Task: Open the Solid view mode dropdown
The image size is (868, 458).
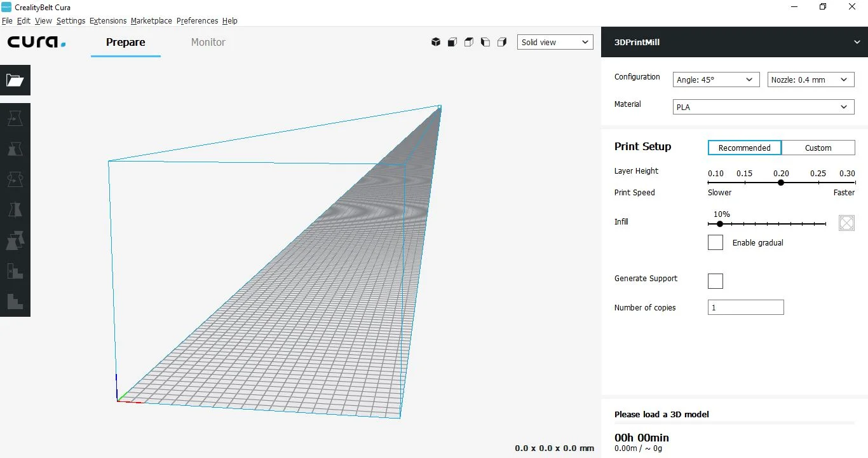Action: pyautogui.click(x=555, y=42)
